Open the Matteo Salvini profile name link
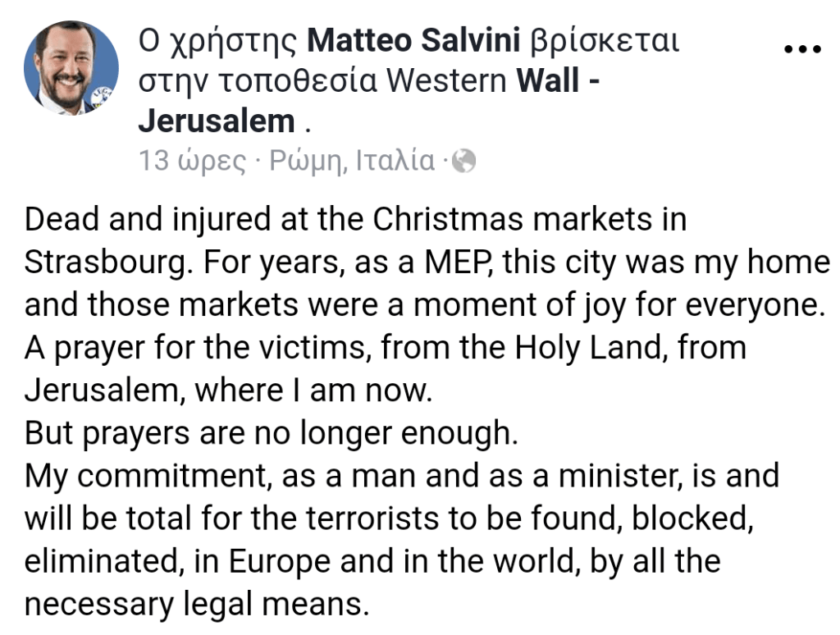This screenshot has height=635, width=840. pyautogui.click(x=413, y=40)
